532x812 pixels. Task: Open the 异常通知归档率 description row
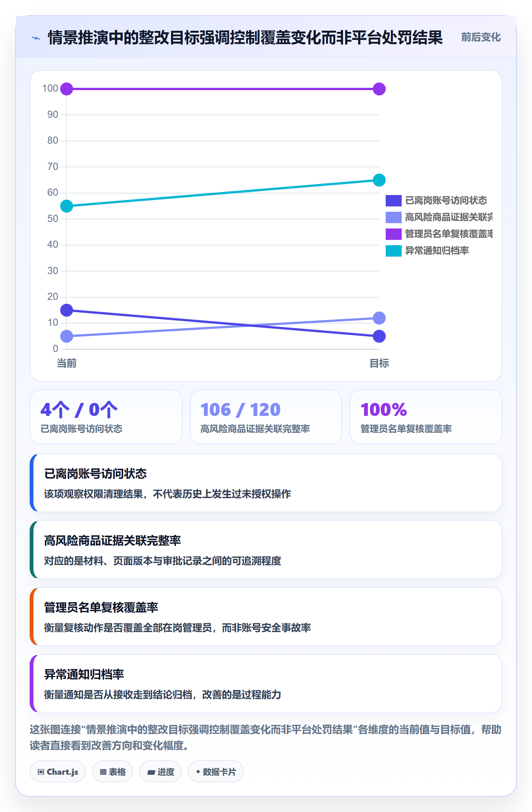(x=266, y=684)
